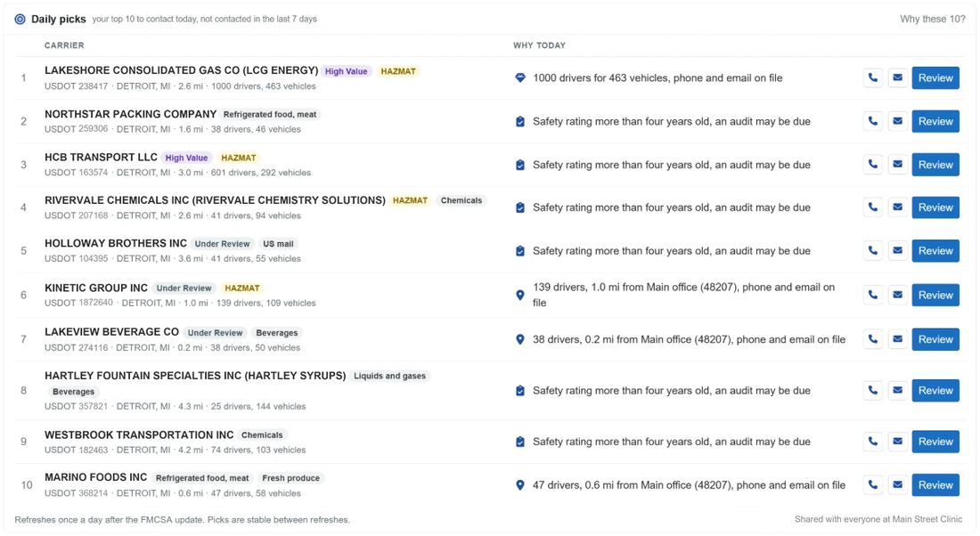Viewport: 980px width, 536px height.
Task: Click US mail tag on Holloway Brothers
Action: (x=278, y=244)
